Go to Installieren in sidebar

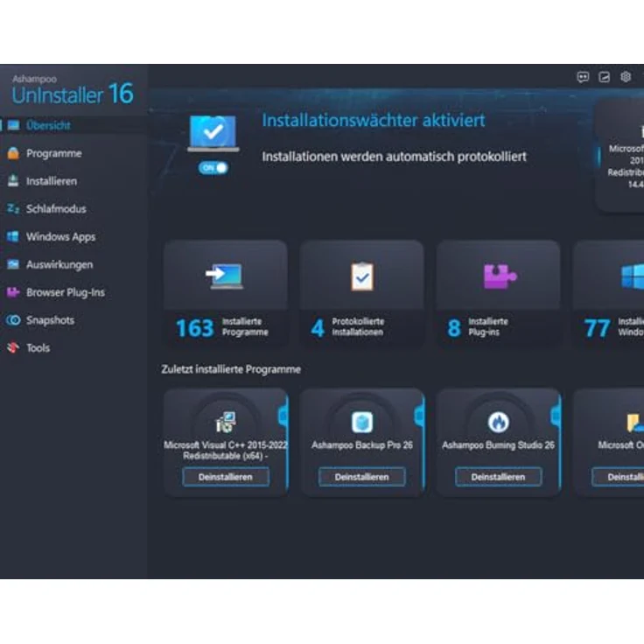click(x=52, y=181)
